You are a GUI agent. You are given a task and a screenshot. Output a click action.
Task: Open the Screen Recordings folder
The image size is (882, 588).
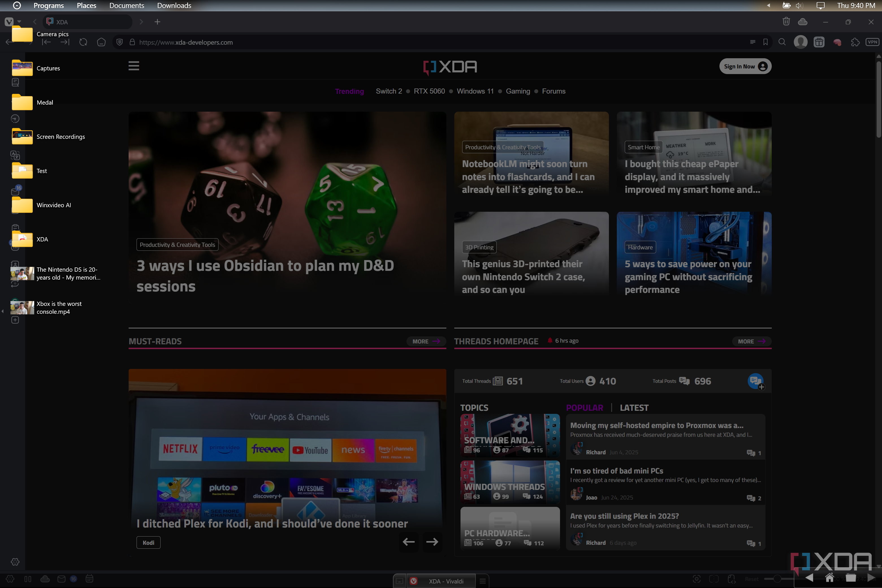[x=23, y=137]
